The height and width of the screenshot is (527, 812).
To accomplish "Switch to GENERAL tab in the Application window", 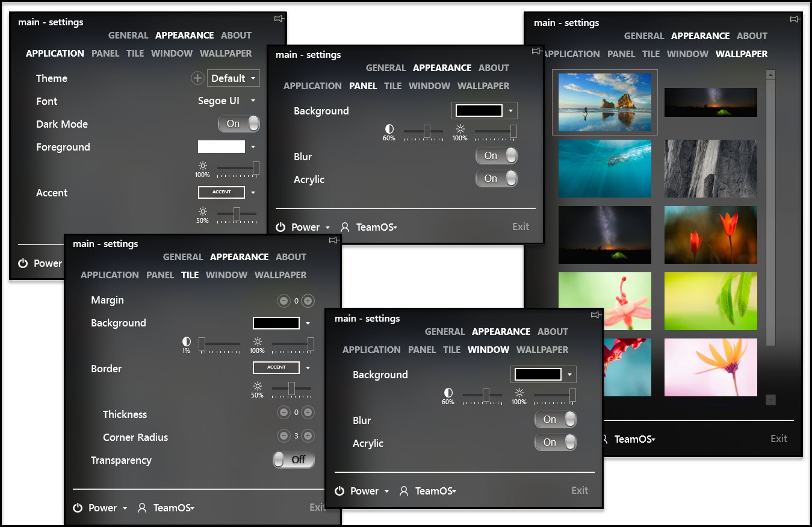I will pyautogui.click(x=128, y=36).
